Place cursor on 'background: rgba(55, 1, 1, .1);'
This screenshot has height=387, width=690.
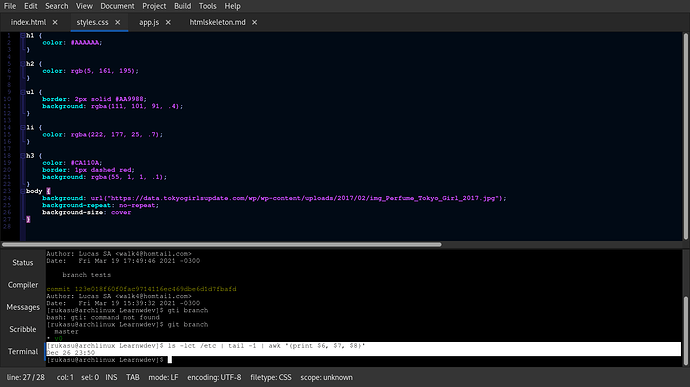tap(104, 177)
